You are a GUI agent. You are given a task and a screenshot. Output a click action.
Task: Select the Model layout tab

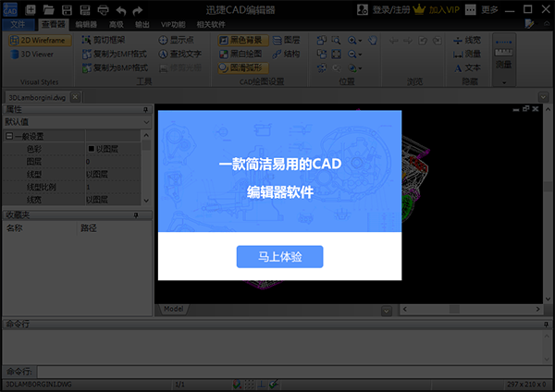coord(174,309)
